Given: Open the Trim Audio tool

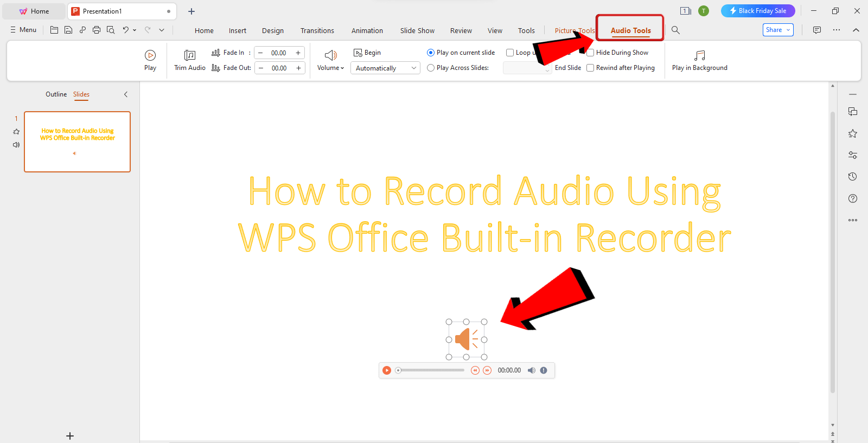Looking at the screenshot, I should [x=190, y=60].
